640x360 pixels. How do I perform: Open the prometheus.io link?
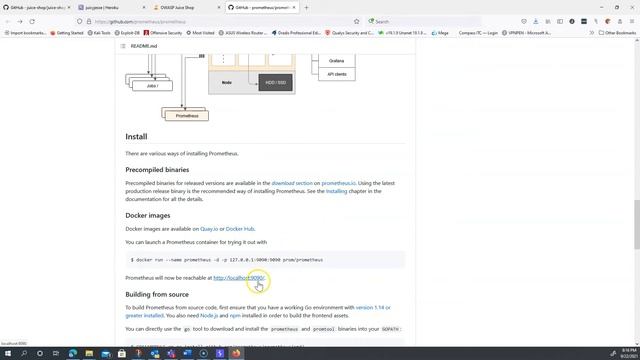coord(338,183)
